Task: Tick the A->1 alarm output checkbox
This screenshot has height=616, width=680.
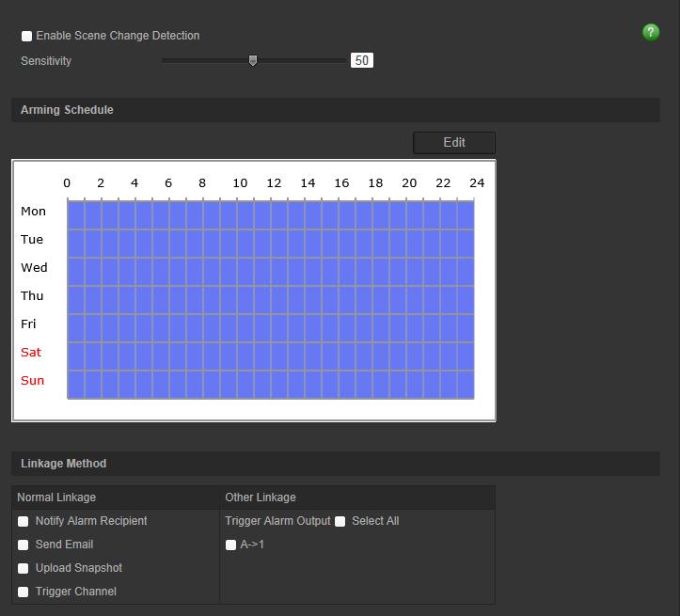Action: pos(230,545)
